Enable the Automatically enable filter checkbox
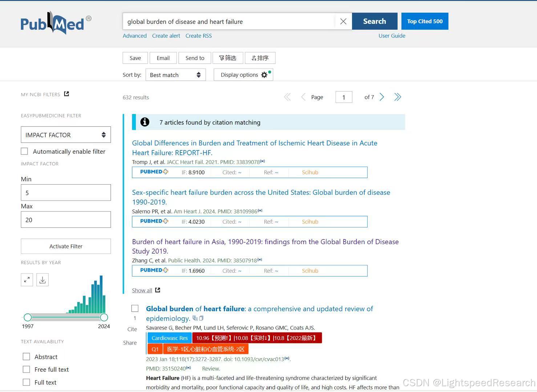The image size is (537, 392). [x=24, y=151]
